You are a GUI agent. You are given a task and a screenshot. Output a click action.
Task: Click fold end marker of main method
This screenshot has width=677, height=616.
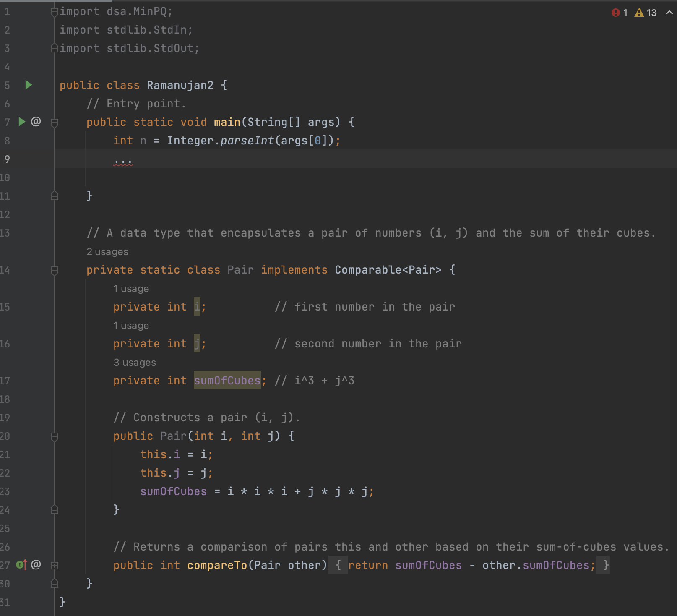pyautogui.click(x=54, y=196)
